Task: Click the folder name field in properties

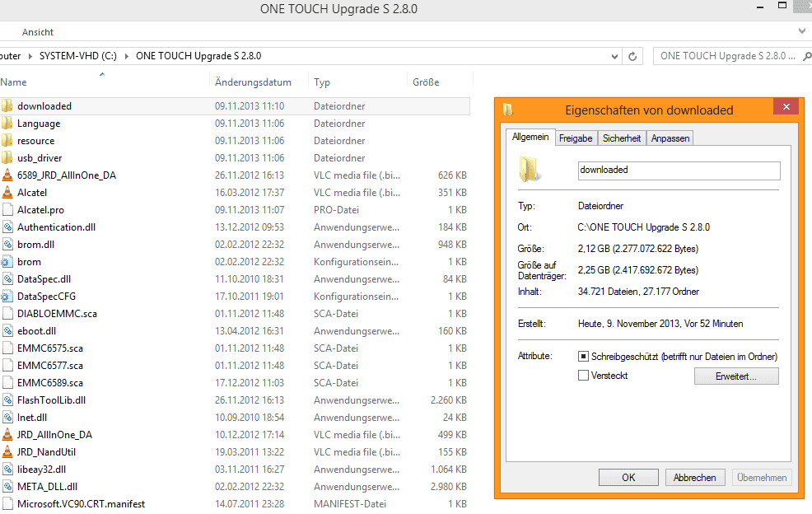Action: point(679,171)
